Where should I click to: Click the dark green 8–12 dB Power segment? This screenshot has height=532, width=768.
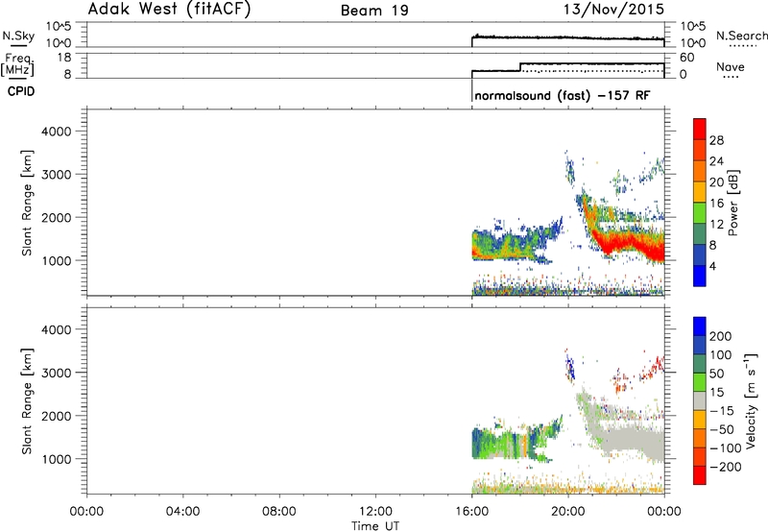tap(700, 233)
